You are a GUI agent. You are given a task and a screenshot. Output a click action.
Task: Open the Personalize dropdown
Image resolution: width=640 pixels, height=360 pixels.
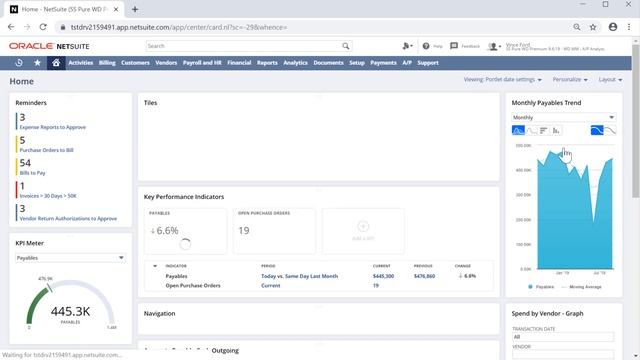coord(570,80)
